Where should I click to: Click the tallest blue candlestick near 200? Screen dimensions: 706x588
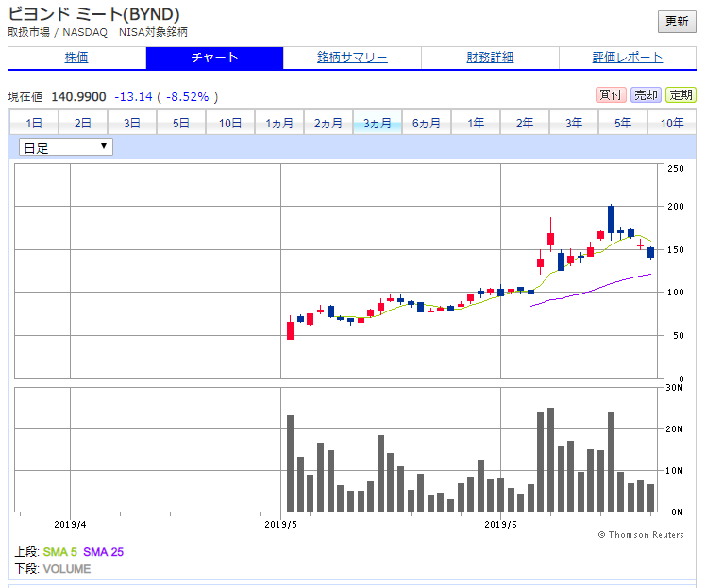point(611,220)
